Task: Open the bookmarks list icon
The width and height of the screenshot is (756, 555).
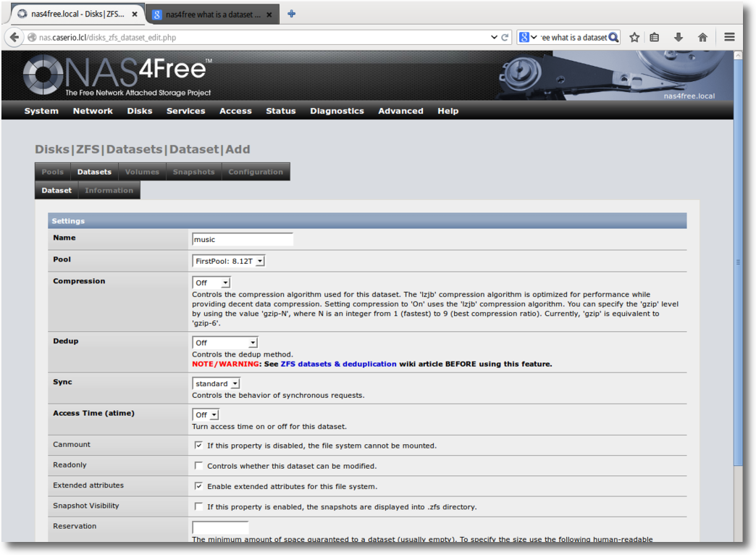Action: coord(655,37)
